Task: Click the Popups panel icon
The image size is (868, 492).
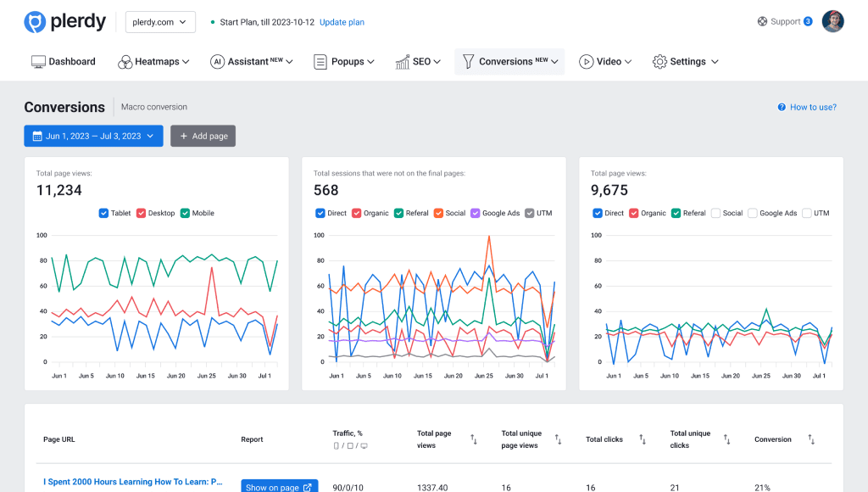Action: (319, 61)
